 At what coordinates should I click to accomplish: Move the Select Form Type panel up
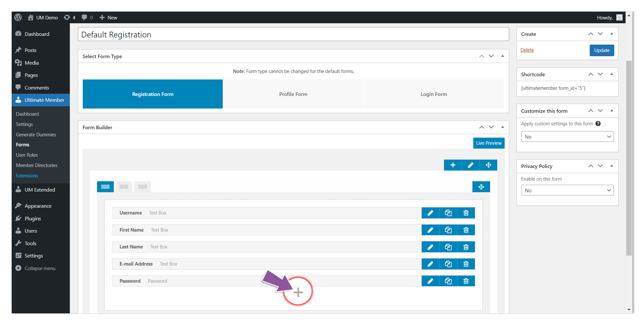(482, 56)
